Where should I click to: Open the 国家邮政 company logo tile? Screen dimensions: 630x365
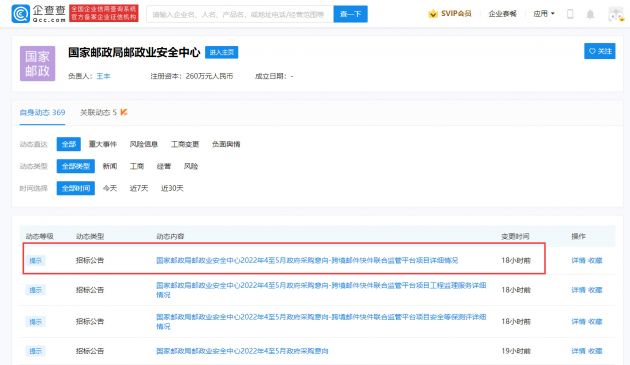click(37, 64)
